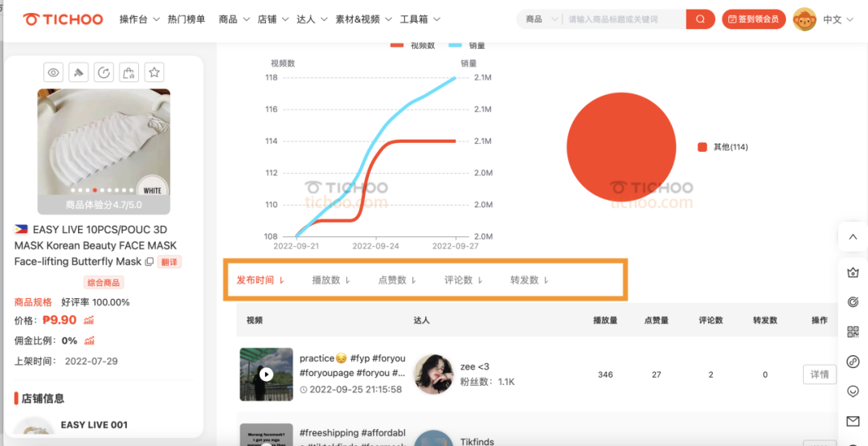This screenshot has width=868, height=446.
Task: Open the 操作台 dropdown menu
Action: 140,19
